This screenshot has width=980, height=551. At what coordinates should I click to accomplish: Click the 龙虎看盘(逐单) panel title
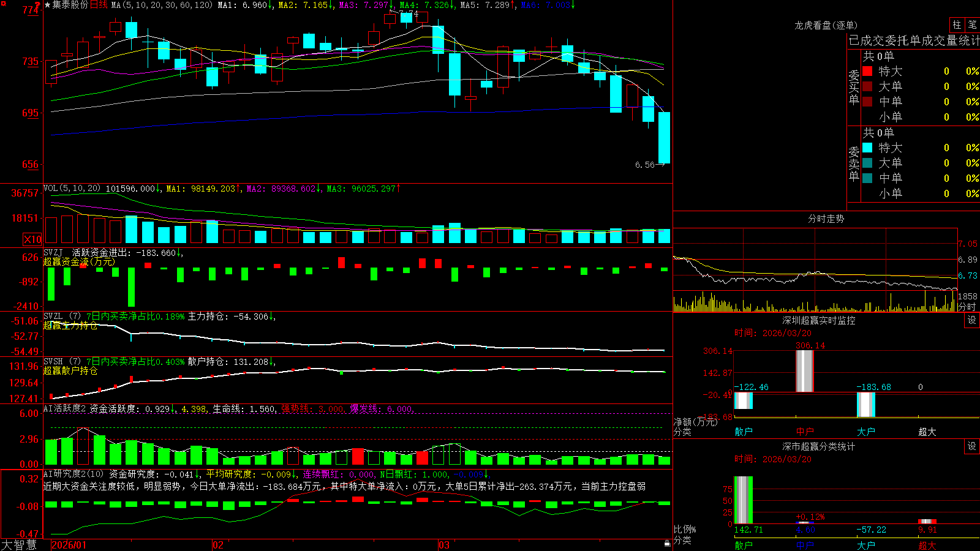tap(826, 25)
